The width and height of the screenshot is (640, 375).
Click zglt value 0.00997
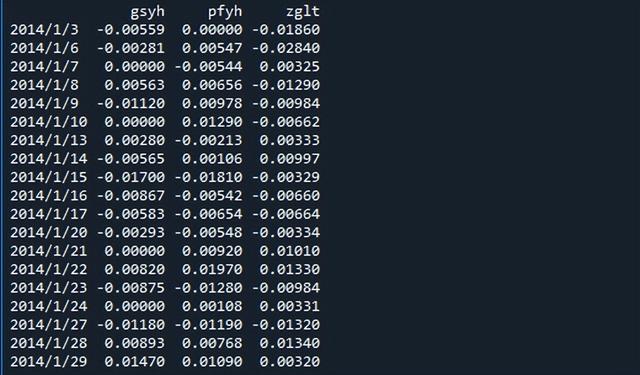point(289,159)
